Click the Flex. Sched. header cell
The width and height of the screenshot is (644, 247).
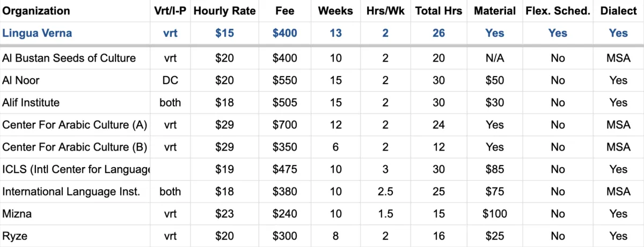click(x=558, y=11)
